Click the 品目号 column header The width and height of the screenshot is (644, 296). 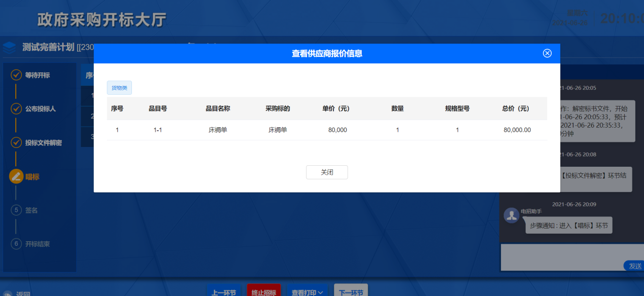point(158,108)
